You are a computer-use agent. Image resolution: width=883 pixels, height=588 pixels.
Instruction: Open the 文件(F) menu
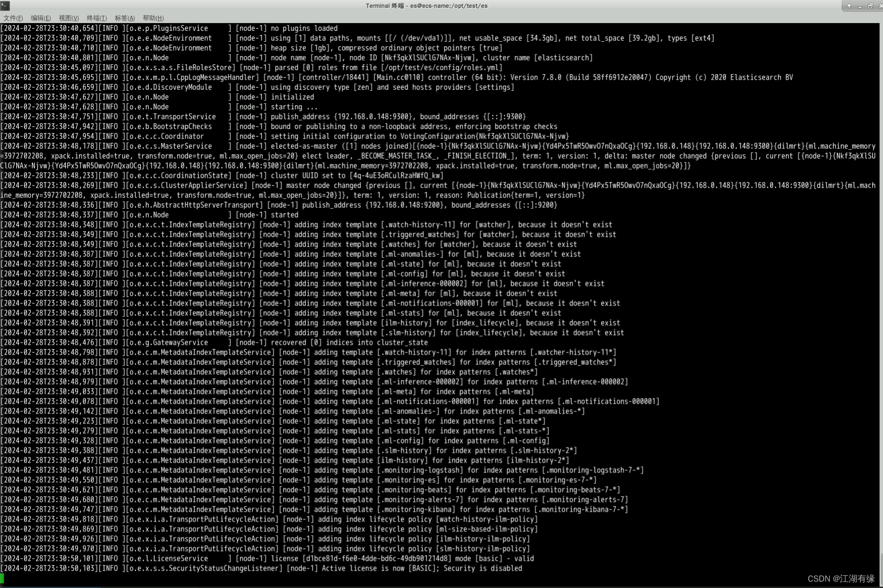(13, 18)
